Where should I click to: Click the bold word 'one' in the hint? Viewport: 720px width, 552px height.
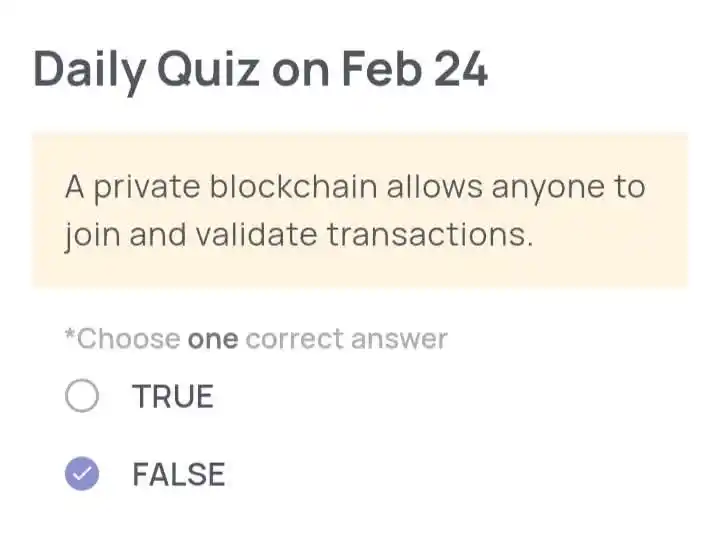(213, 340)
